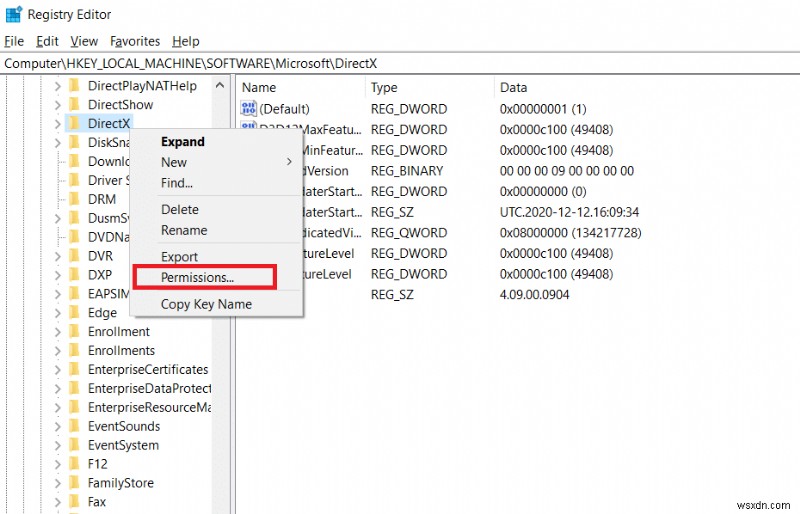Viewport: 800px width, 514px height.
Task: Click the DRM folder icon
Action: coord(74,199)
